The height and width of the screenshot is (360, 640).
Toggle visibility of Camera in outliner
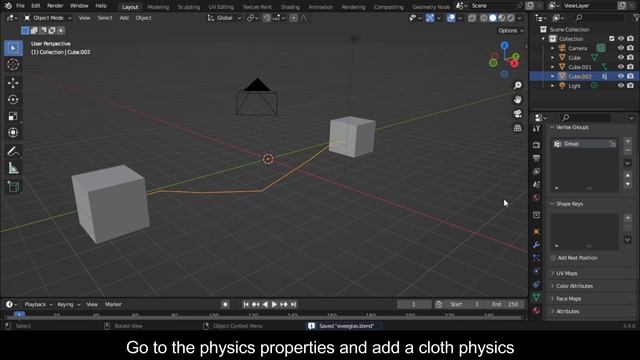point(621,48)
